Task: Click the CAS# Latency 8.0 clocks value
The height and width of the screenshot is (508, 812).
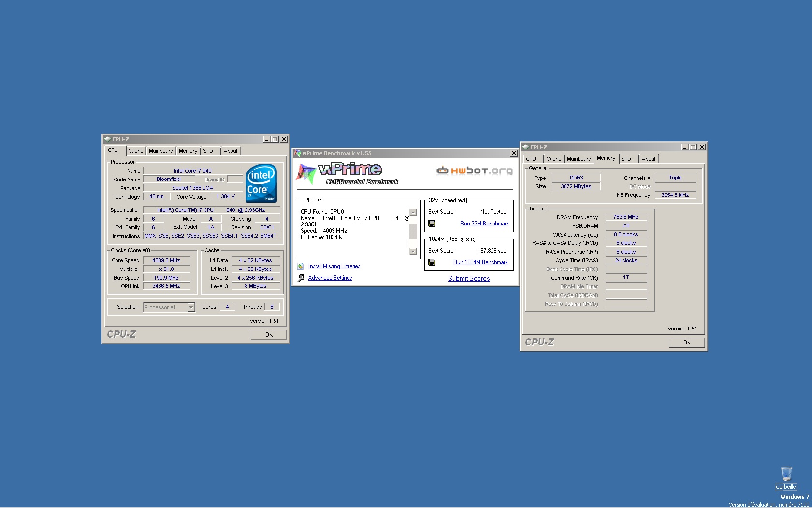Action: click(626, 235)
